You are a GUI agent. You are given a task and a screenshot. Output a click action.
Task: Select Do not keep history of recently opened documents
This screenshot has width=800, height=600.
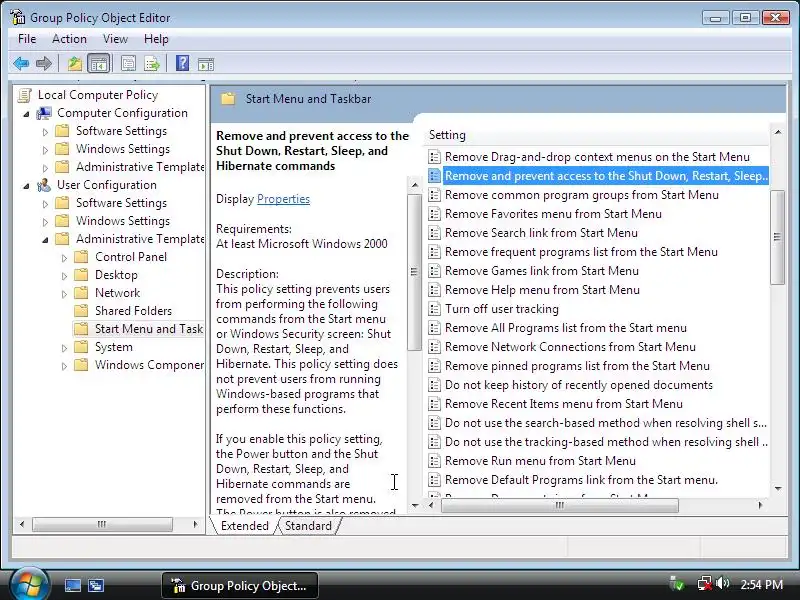point(579,385)
